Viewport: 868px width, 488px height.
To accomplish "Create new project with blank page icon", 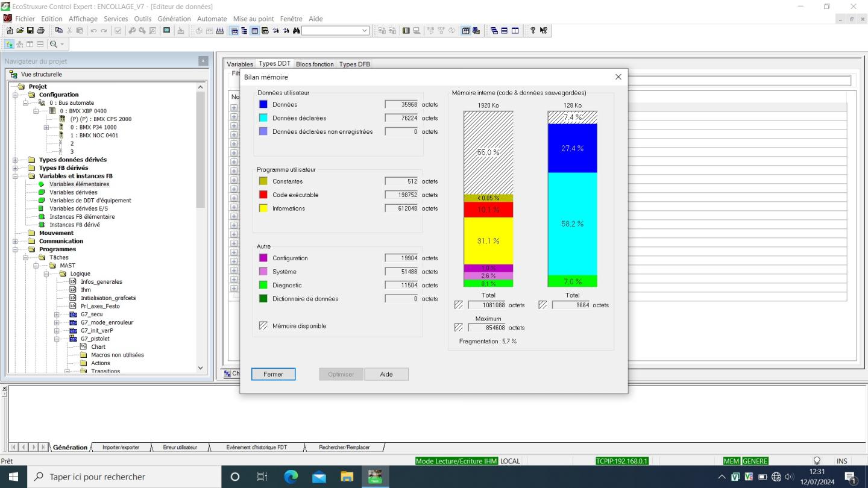I will [10, 31].
